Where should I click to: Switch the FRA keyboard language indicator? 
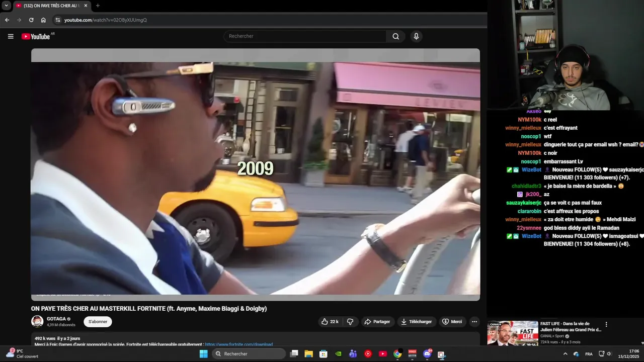pyautogui.click(x=589, y=354)
